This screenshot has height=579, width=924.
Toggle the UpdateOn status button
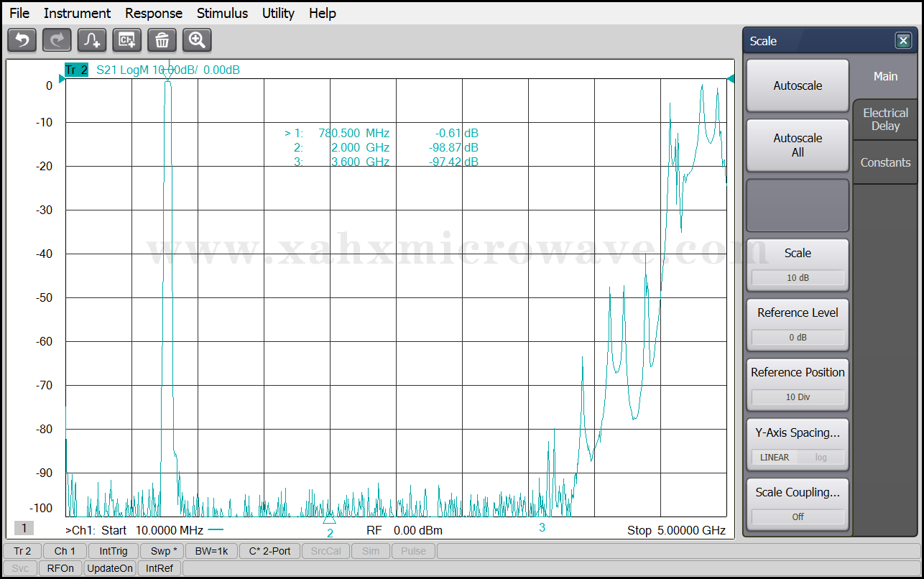point(110,568)
